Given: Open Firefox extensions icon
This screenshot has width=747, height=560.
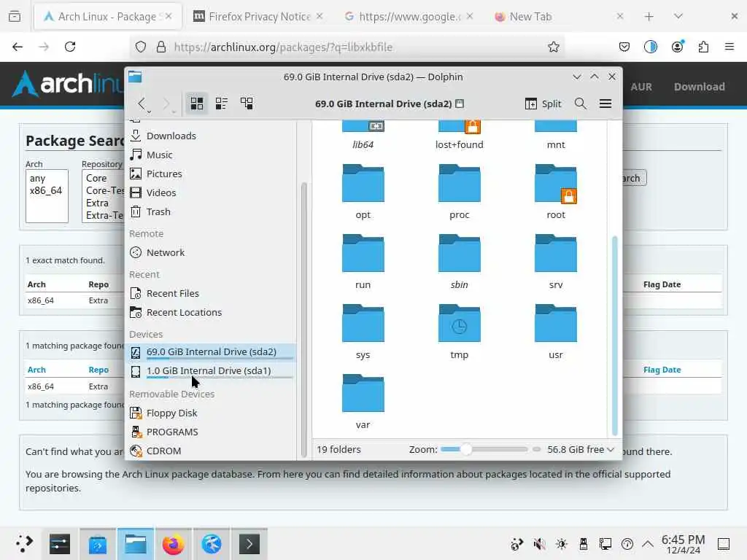Looking at the screenshot, I should point(703,47).
